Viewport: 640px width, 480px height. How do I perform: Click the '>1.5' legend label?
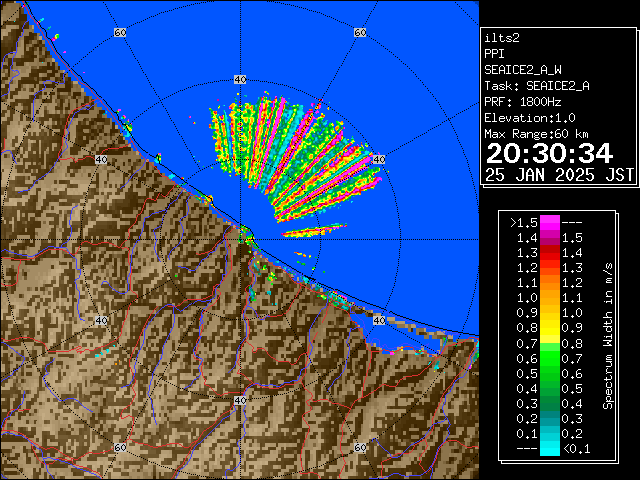(x=523, y=223)
